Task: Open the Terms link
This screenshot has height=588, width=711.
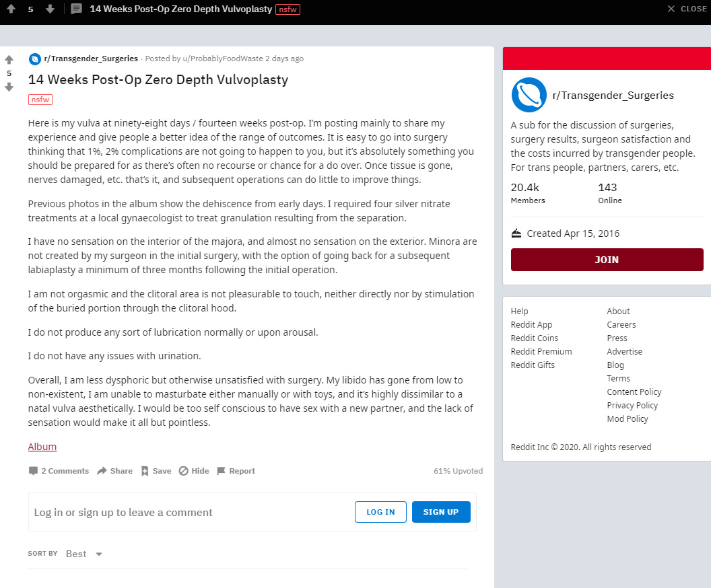Action: point(619,378)
